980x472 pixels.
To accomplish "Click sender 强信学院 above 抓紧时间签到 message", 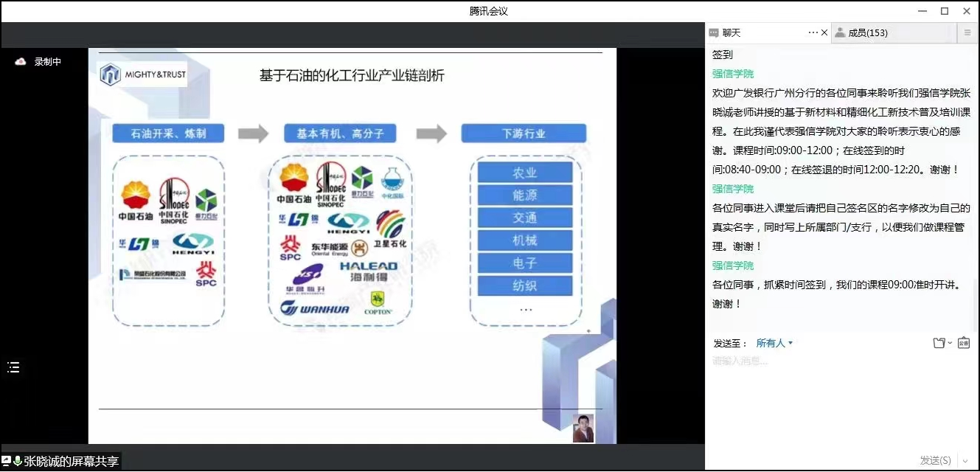I will pos(733,265).
